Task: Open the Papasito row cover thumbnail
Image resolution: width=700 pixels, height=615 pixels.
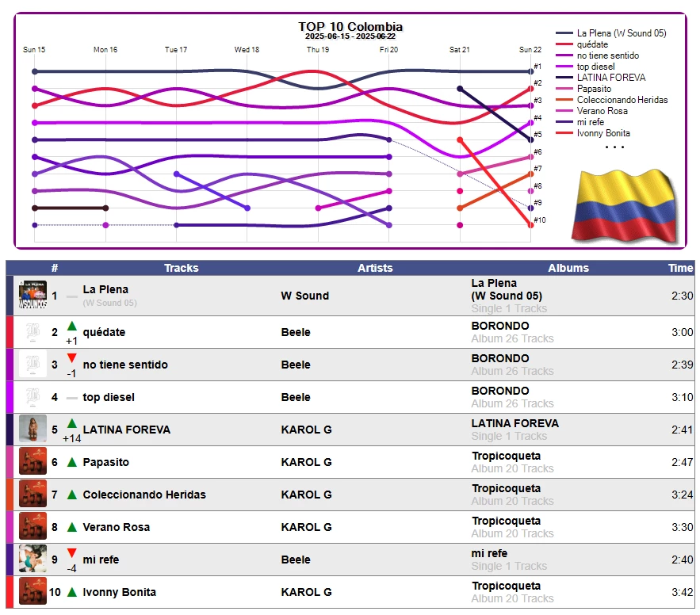Action: [x=33, y=461]
